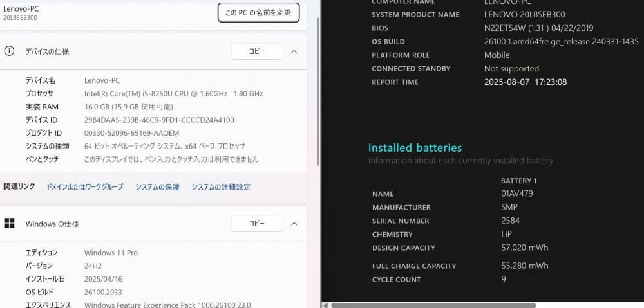Select the SMP manufacturer value

(509, 207)
